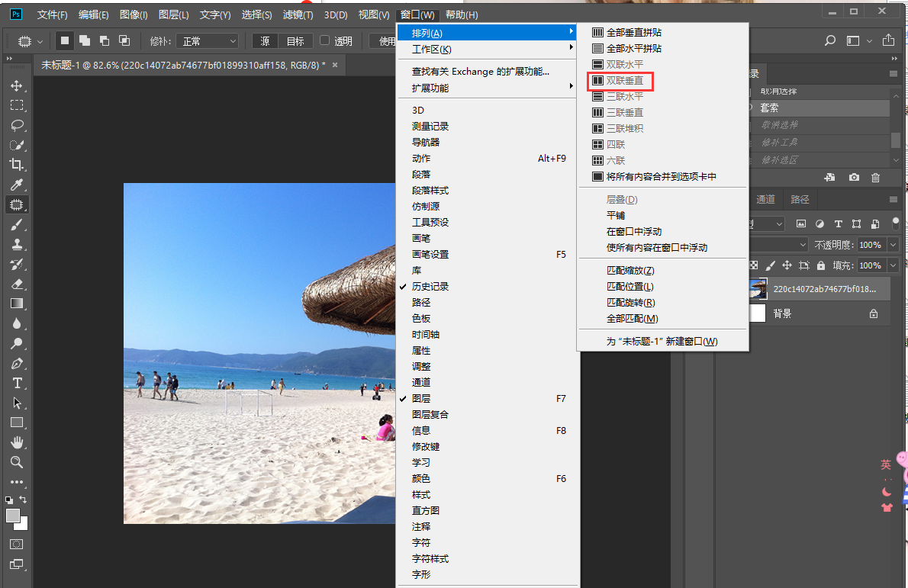Select the Dodge tool
The height and width of the screenshot is (588, 908).
click(x=17, y=343)
